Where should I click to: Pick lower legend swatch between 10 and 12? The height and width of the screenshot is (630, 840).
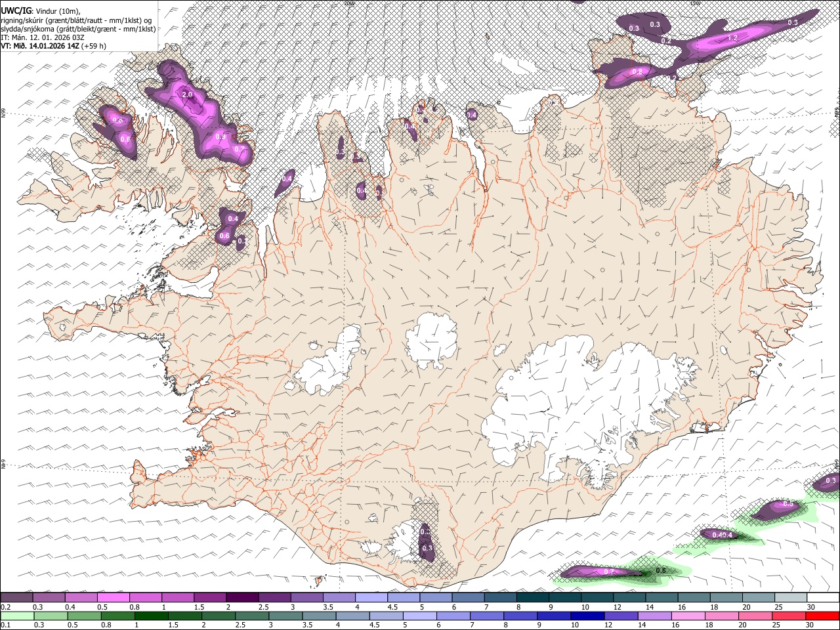587,616
